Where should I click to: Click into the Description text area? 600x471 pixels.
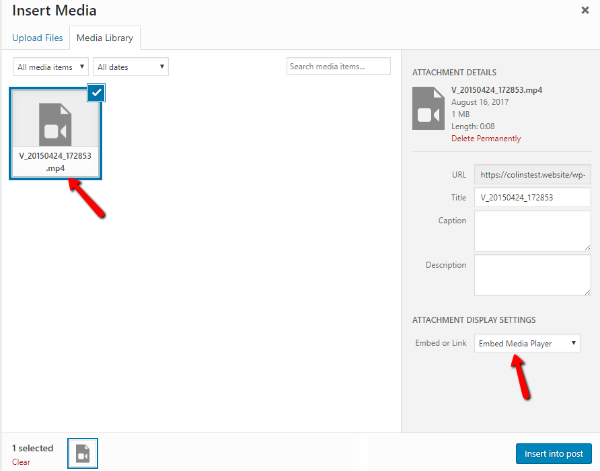click(x=532, y=275)
